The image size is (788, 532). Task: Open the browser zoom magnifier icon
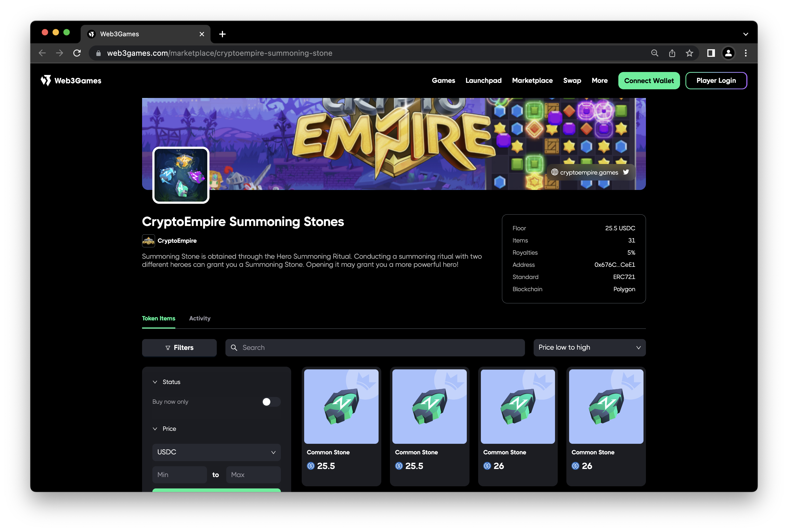tap(654, 53)
